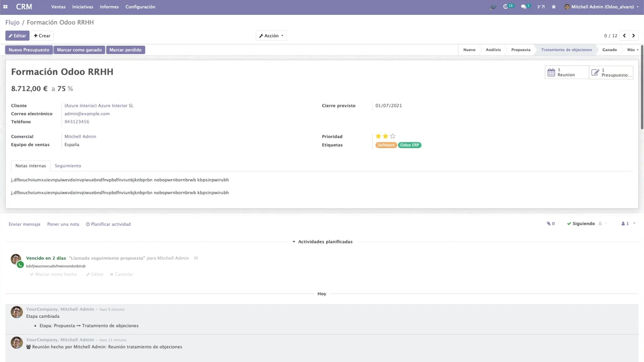
Task: Click the attachments paperclip icon
Action: click(x=548, y=223)
